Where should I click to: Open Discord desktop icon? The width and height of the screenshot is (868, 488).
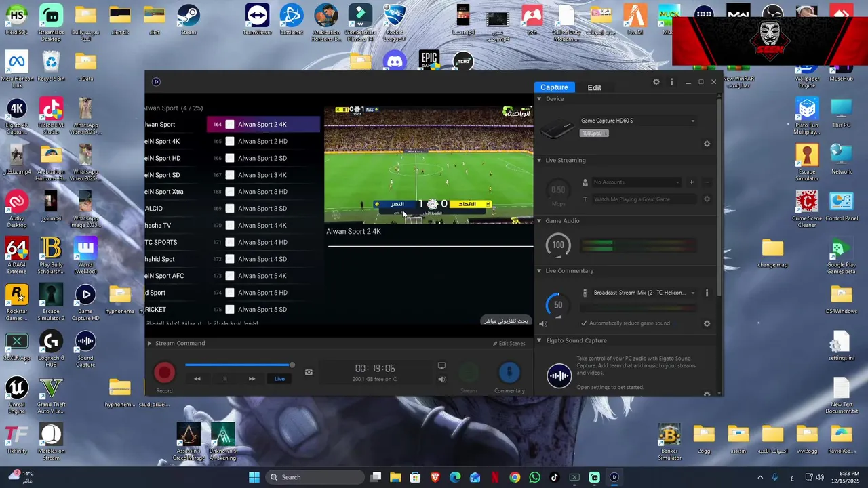click(x=395, y=60)
